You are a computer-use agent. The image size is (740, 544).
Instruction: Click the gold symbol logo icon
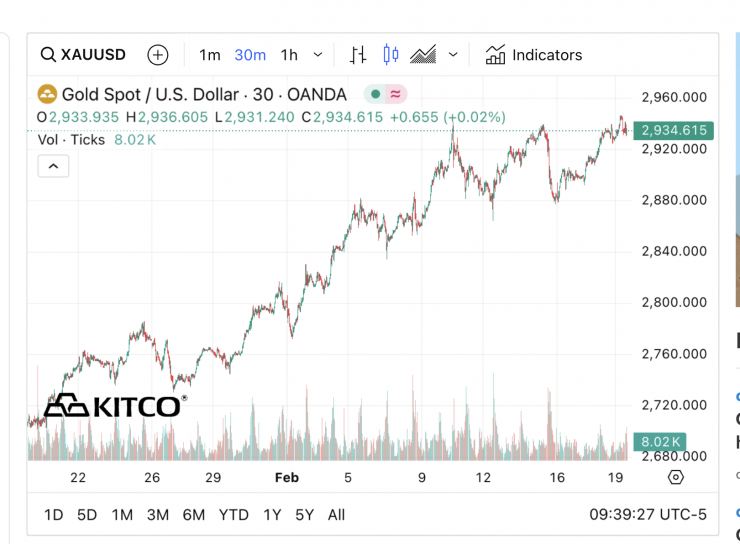pos(47,95)
